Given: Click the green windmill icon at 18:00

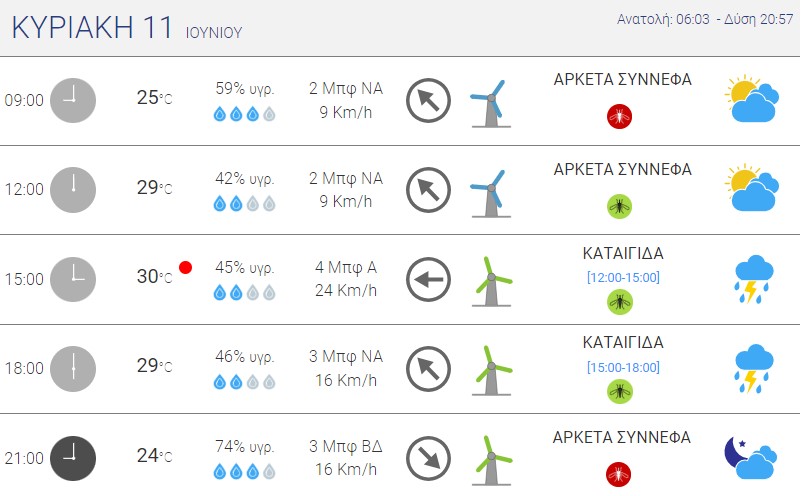Looking at the screenshot, I should pyautogui.click(x=491, y=371).
